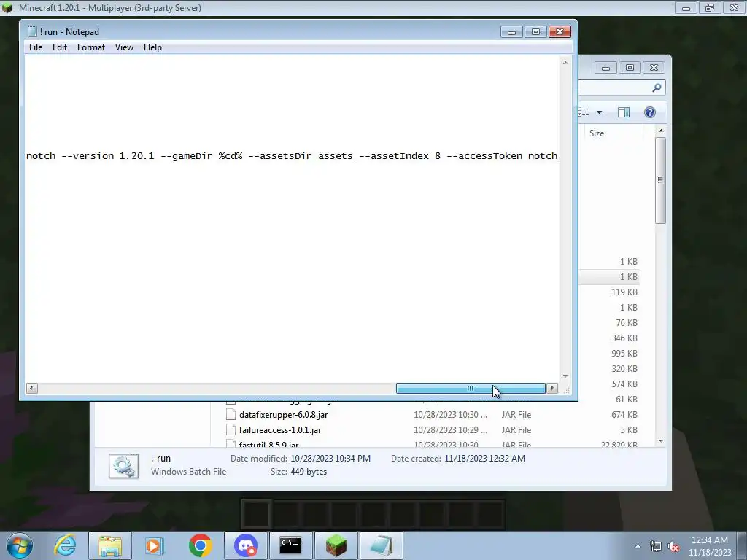Click Explorer vertical scrollbar up arrow
Screen dimensions: 747x560
(661, 131)
